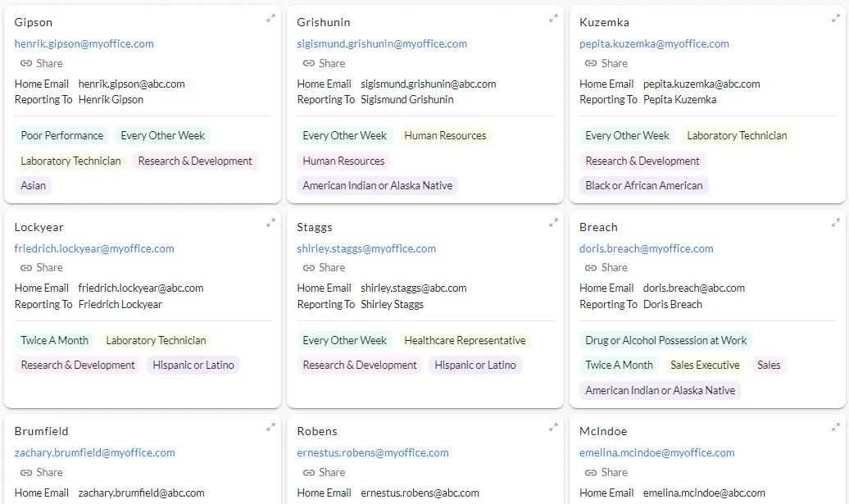
Task: Click the expand arrow on the Breach card
Action: point(836,222)
